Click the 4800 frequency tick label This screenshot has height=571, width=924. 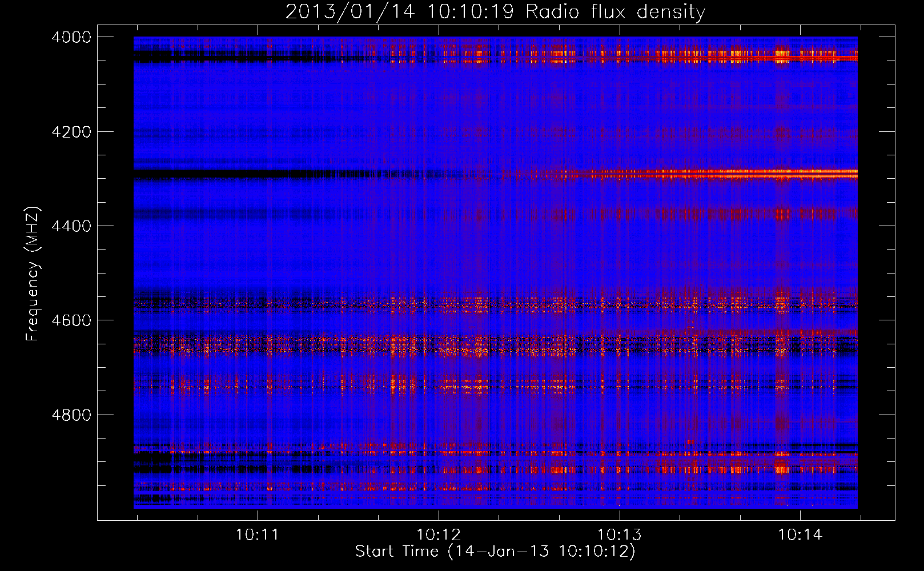tap(71, 415)
